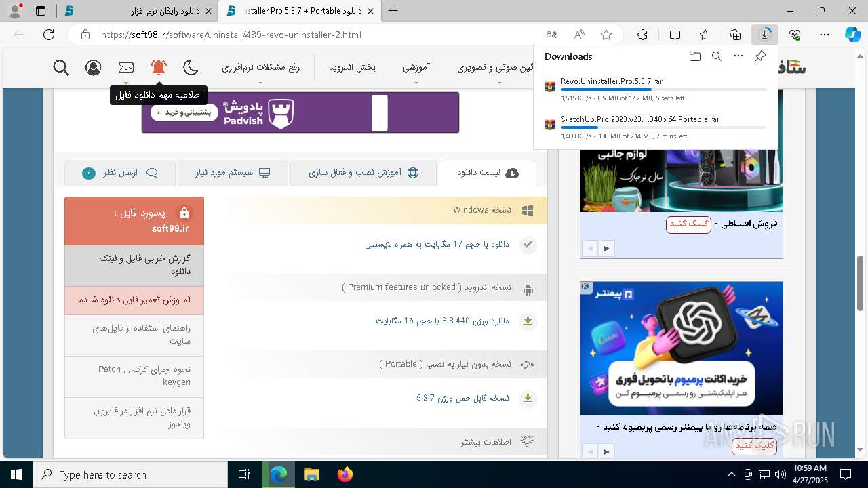Image resolution: width=868 pixels, height=488 pixels.
Task: Click the site envelope contact icon
Action: coord(126,67)
